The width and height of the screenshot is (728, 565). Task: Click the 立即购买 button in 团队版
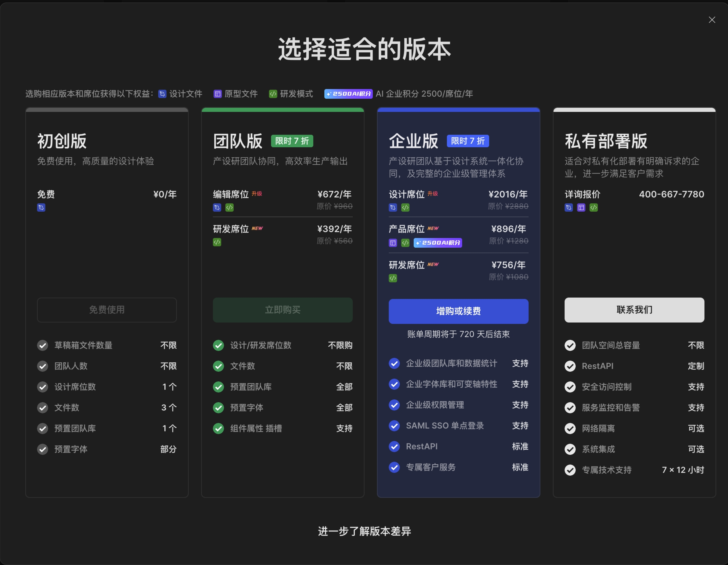coord(283,310)
